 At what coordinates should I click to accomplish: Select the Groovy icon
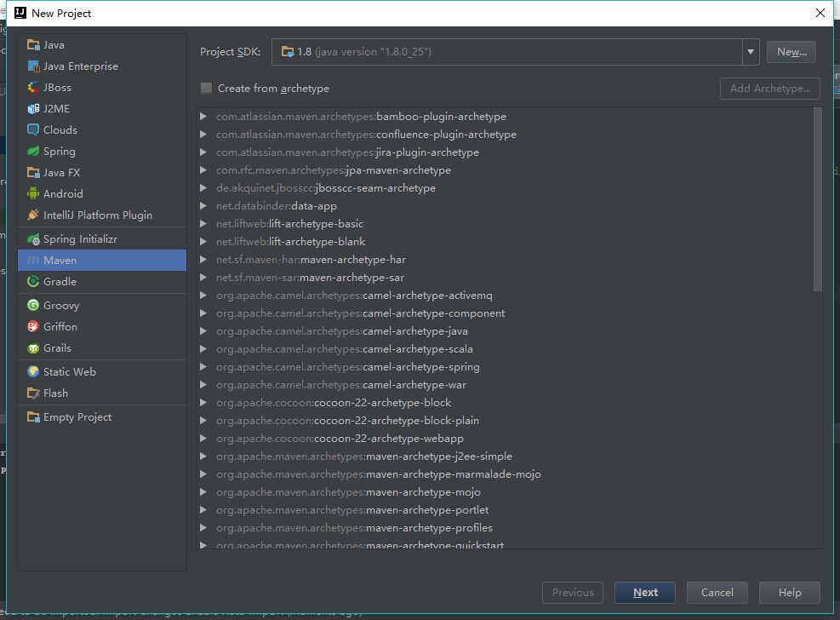click(x=33, y=306)
